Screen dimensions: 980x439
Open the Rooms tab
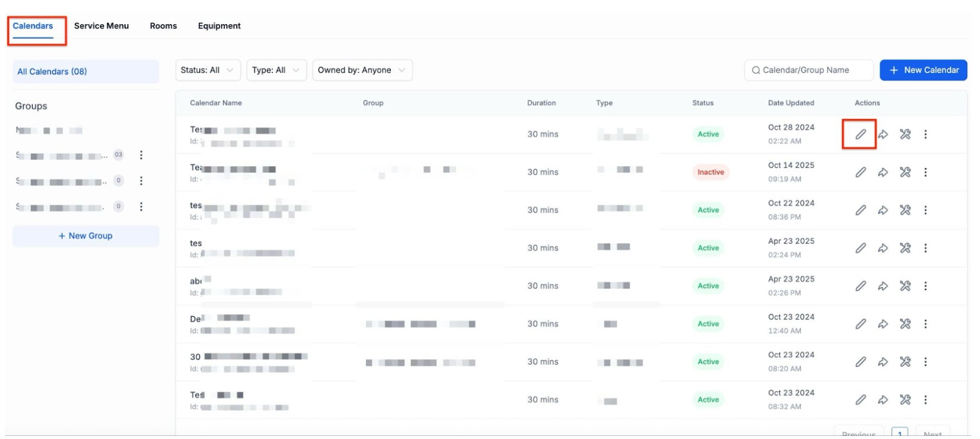pyautogui.click(x=164, y=26)
